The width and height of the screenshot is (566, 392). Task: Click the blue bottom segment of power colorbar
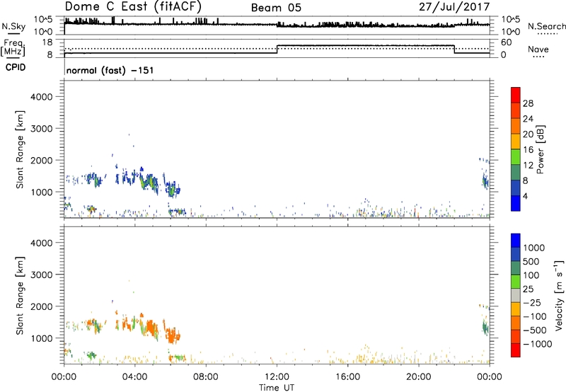click(516, 203)
